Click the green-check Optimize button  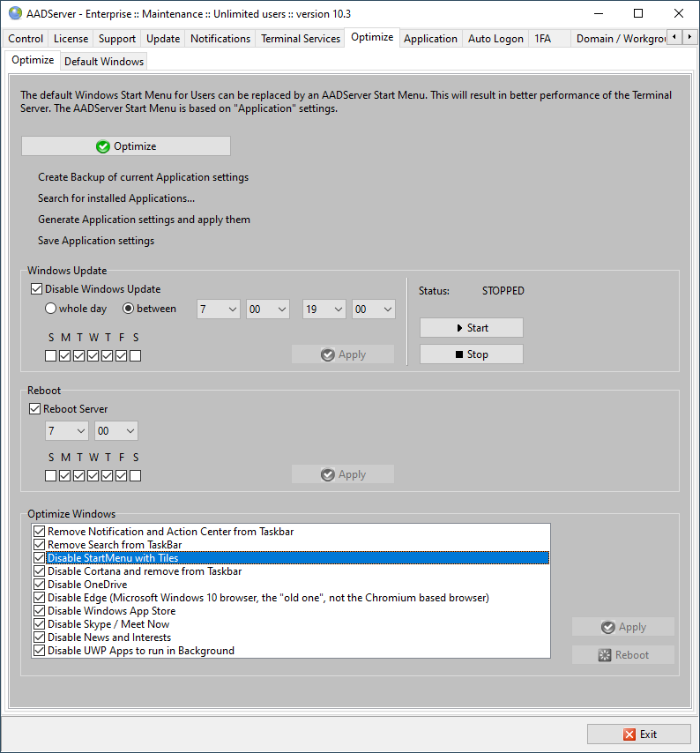point(126,146)
